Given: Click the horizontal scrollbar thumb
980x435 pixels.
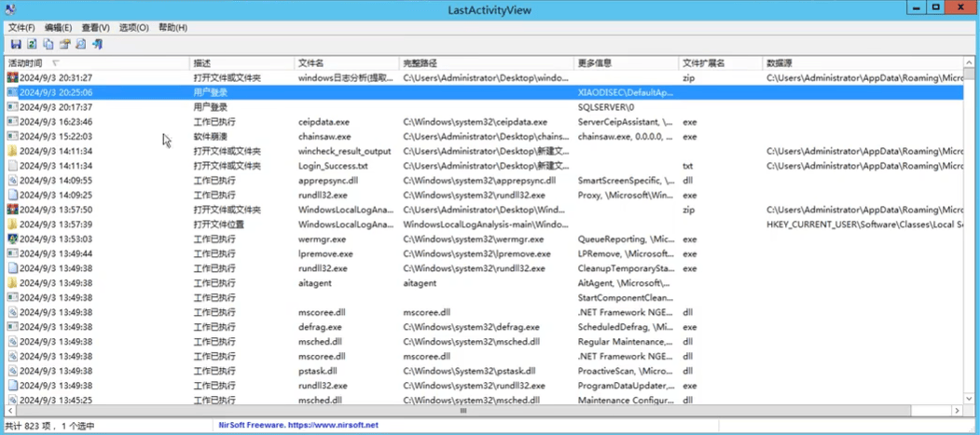Looking at the screenshot, I should [463, 411].
